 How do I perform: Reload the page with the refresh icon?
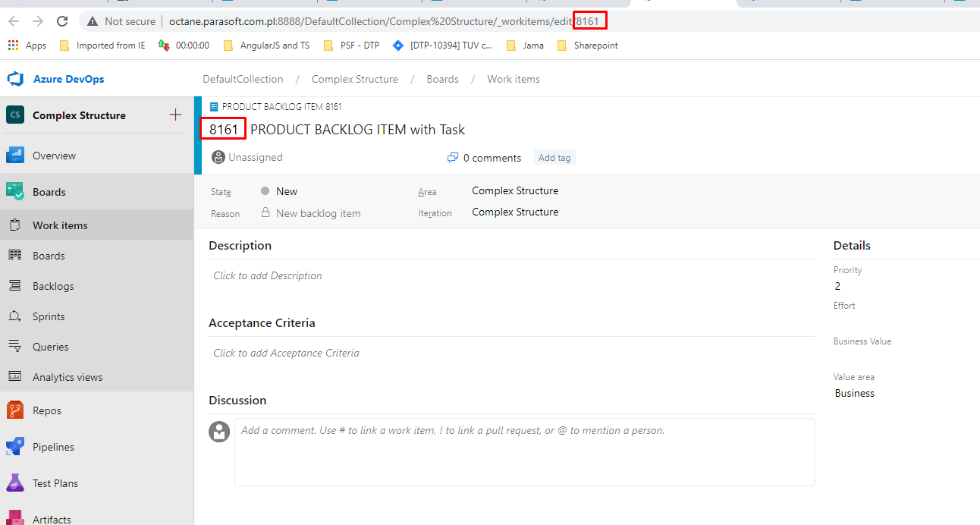point(63,21)
